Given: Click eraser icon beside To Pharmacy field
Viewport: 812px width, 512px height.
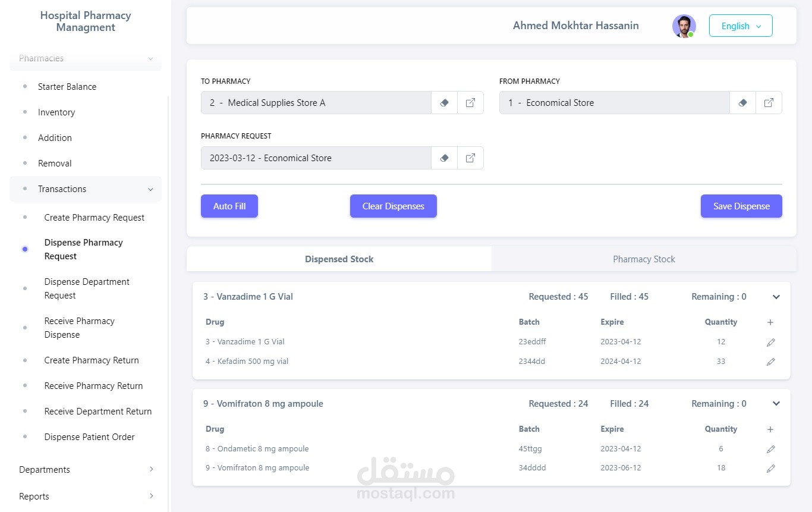Looking at the screenshot, I should coord(444,103).
